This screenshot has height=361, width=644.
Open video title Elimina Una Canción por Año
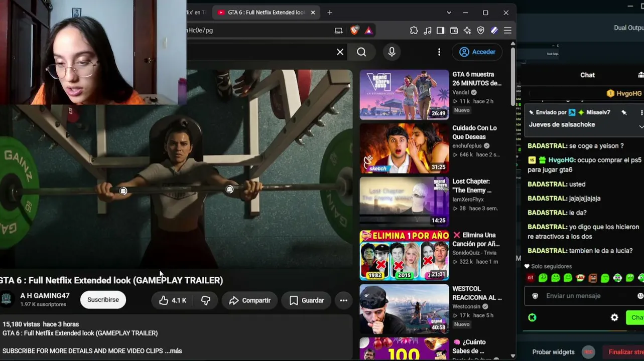click(476, 240)
